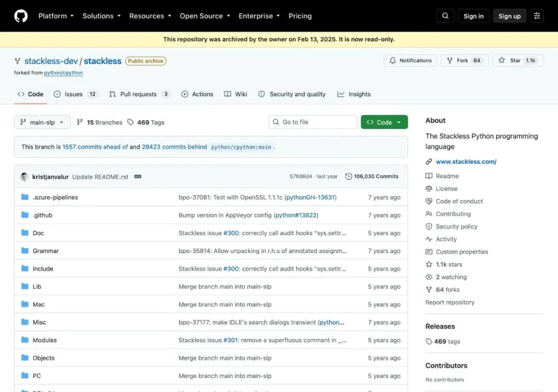Click the PC folder icon
The image size is (558, 392).
[25, 375]
